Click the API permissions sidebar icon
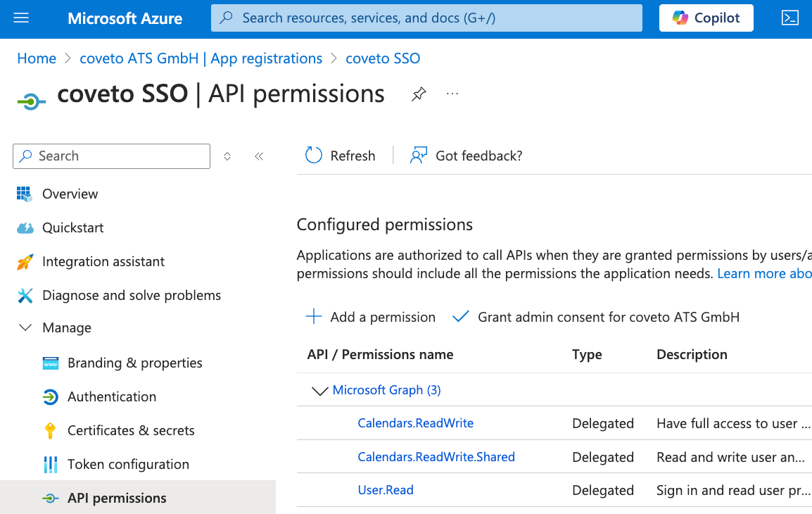The height and width of the screenshot is (514, 812). click(x=50, y=499)
